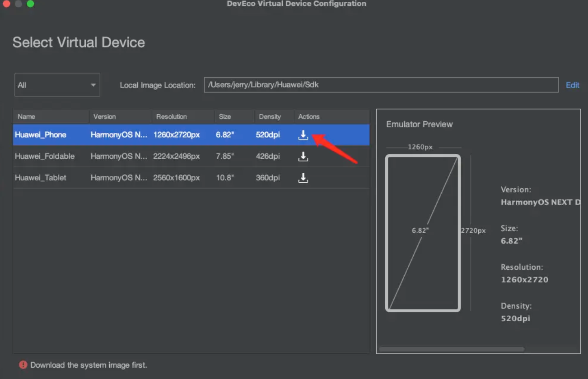The image size is (588, 379).
Task: Sort by the Density column header
Action: 274,116
